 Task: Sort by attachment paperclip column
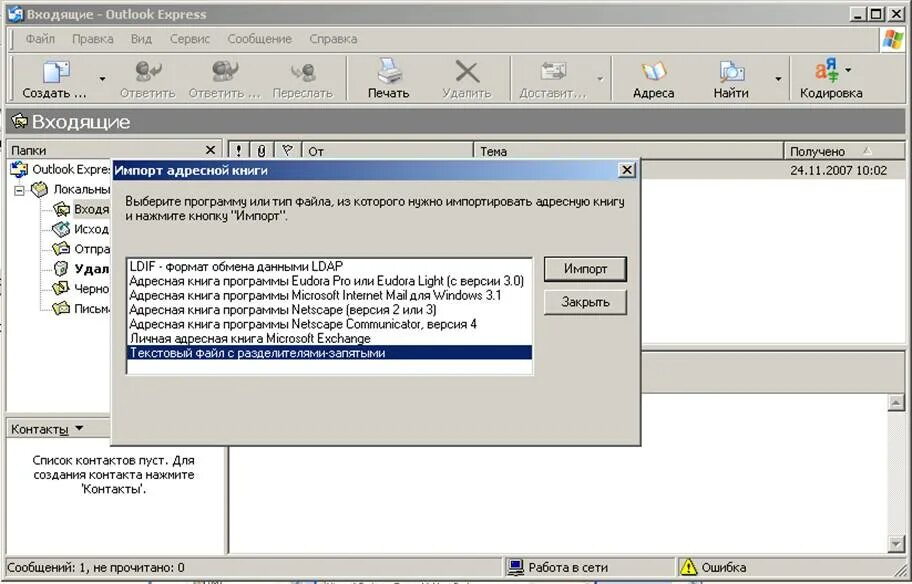pyautogui.click(x=262, y=151)
